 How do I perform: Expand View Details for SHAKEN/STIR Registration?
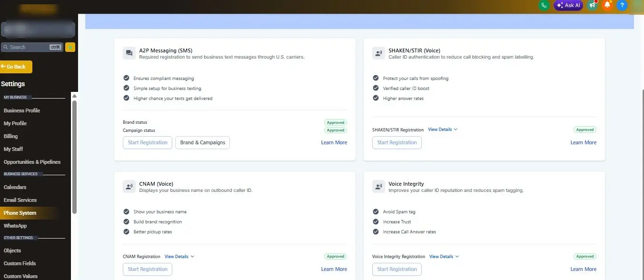pyautogui.click(x=443, y=130)
